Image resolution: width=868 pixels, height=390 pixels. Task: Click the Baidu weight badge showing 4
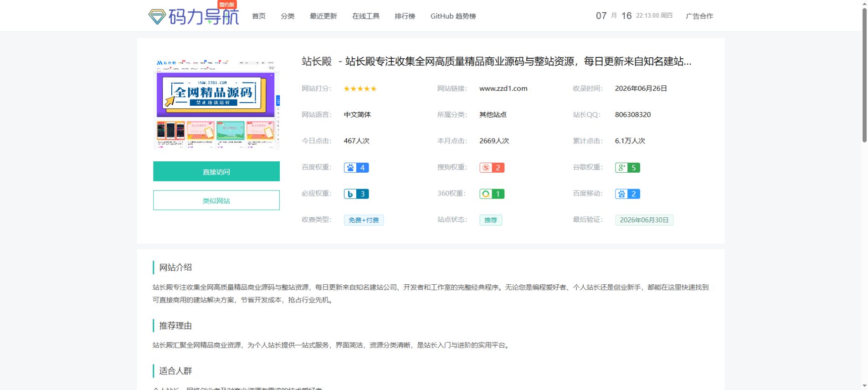coord(356,168)
